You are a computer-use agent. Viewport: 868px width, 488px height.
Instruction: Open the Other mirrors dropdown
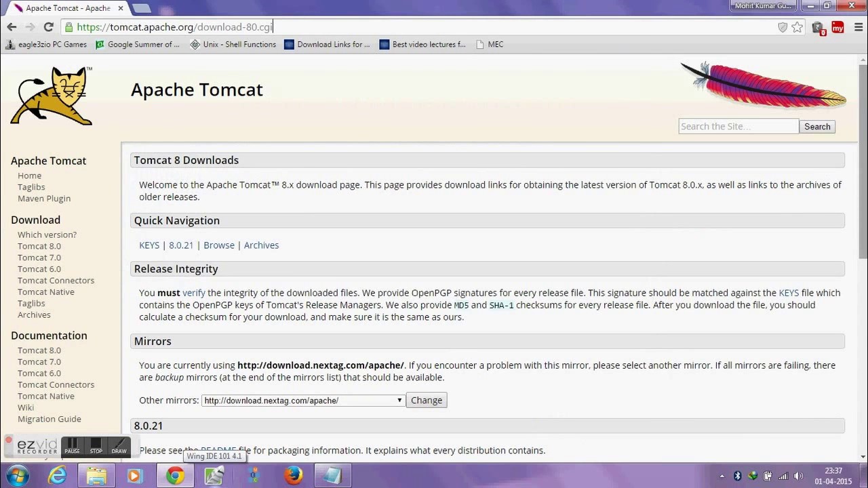303,400
